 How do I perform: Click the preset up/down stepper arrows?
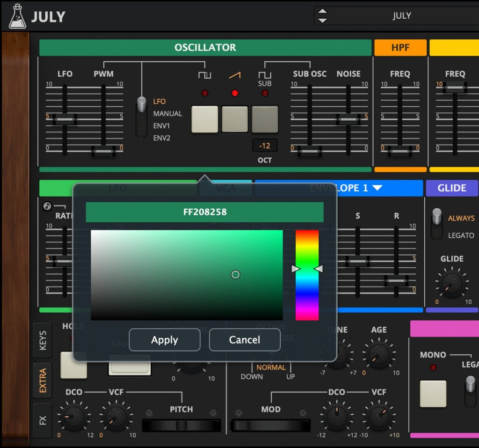[x=322, y=15]
